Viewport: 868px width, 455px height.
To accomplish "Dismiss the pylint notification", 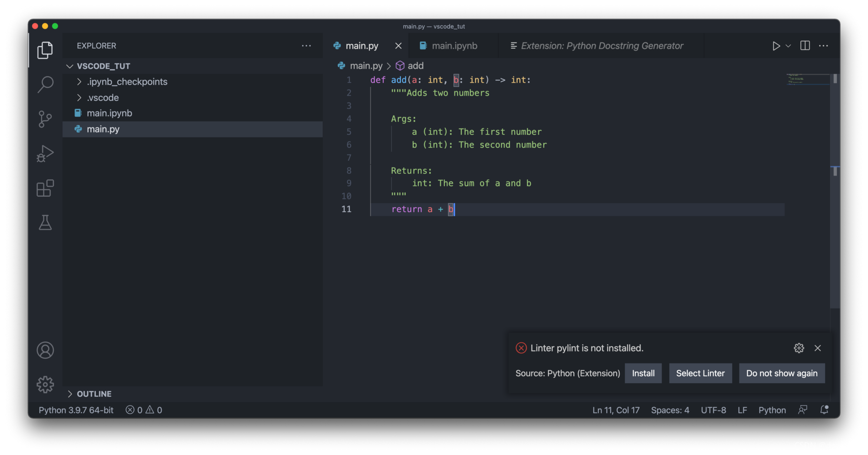I will (818, 348).
